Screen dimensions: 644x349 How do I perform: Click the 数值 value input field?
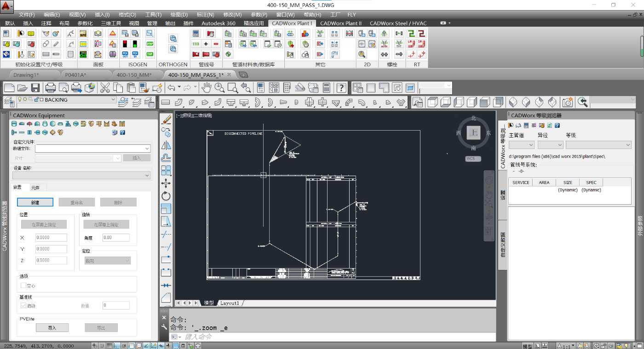point(116,305)
